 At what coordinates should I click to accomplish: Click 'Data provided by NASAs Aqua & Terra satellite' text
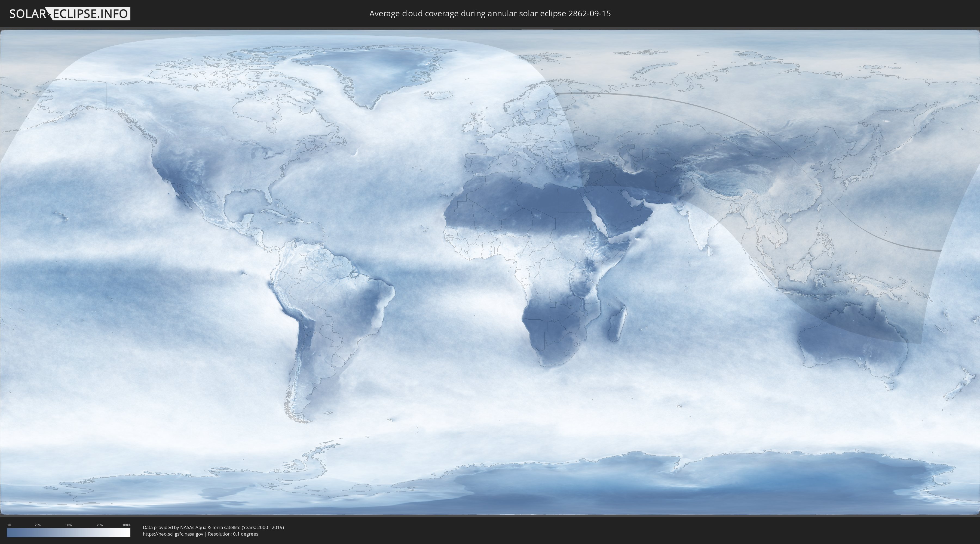[x=191, y=527]
